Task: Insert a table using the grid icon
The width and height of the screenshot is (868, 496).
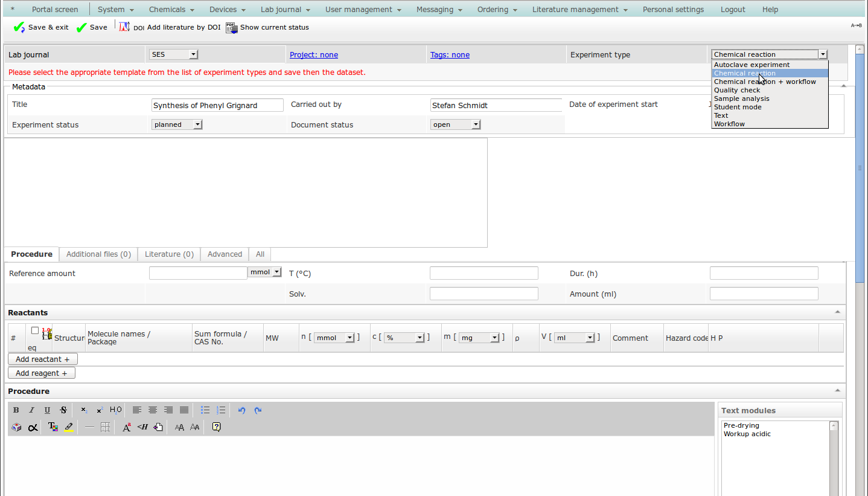Action: tap(105, 427)
